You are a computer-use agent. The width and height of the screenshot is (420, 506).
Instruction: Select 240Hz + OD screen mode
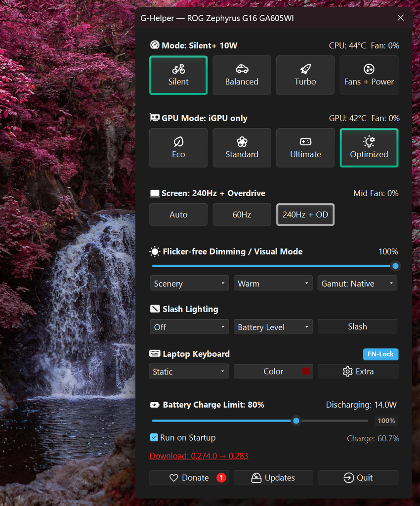coord(305,214)
